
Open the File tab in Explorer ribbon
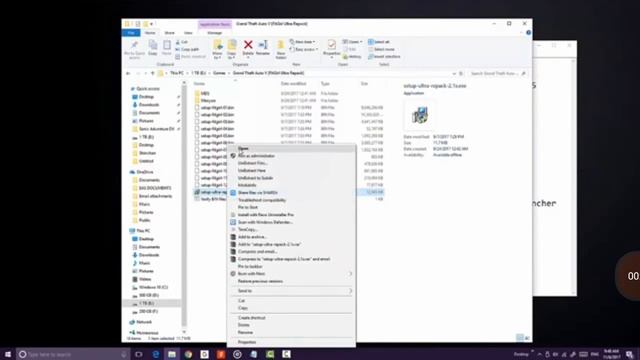(131, 33)
